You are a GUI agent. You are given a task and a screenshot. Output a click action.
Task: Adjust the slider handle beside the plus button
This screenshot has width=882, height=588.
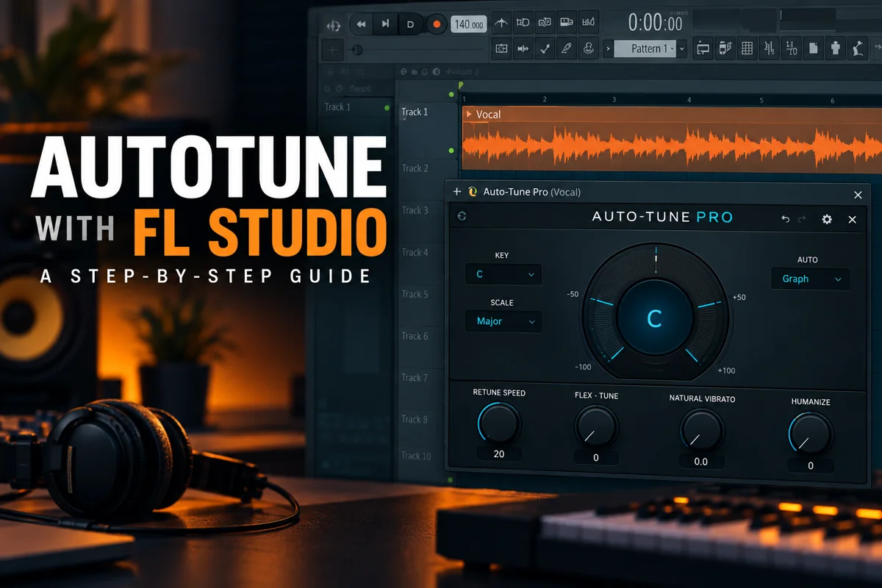(357, 50)
